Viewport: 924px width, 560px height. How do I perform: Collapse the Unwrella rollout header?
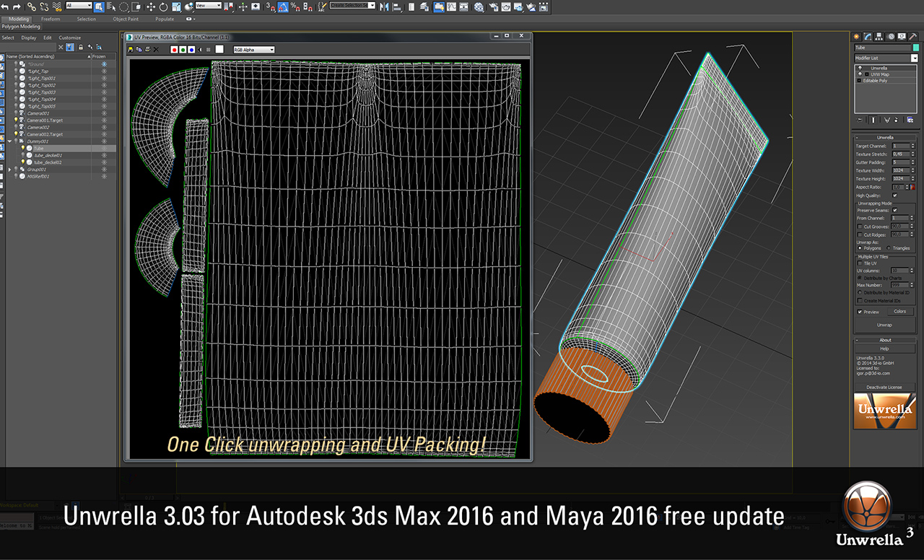pos(886,137)
